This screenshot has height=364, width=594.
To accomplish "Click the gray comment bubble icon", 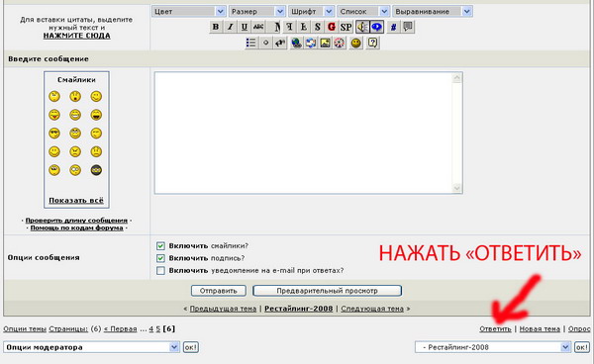I will pos(408,27).
